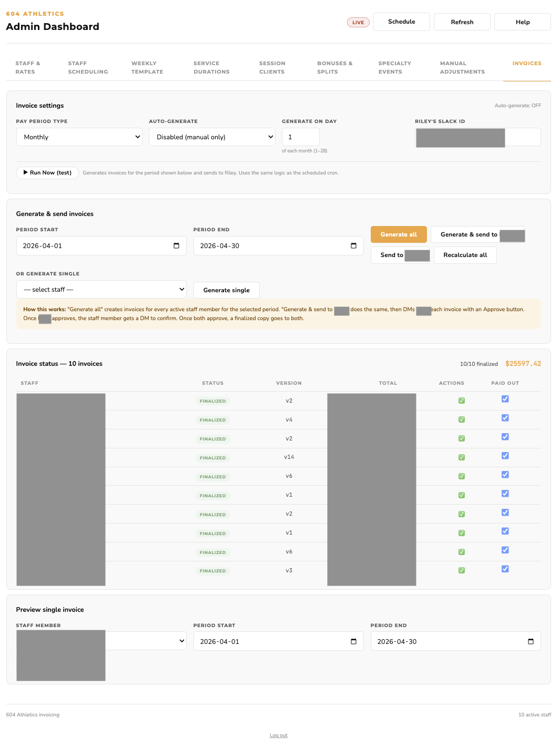The width and height of the screenshot is (560, 748).
Task: Click Generate & send to button
Action: tap(477, 234)
